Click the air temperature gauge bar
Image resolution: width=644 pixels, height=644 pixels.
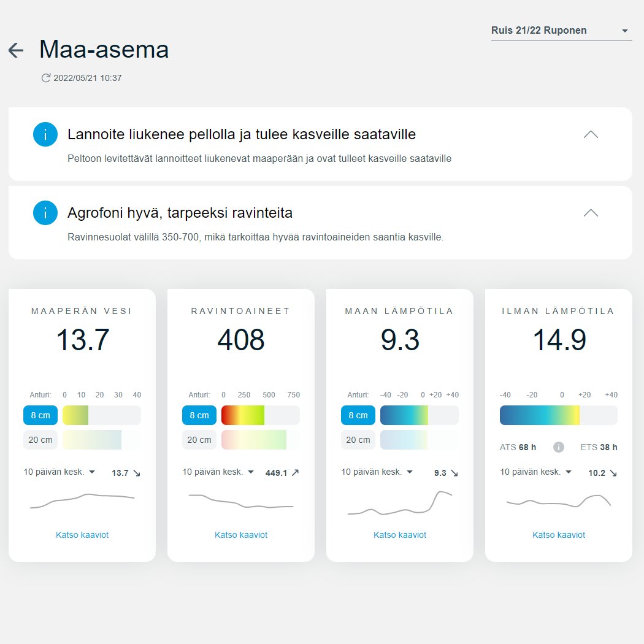tap(559, 415)
